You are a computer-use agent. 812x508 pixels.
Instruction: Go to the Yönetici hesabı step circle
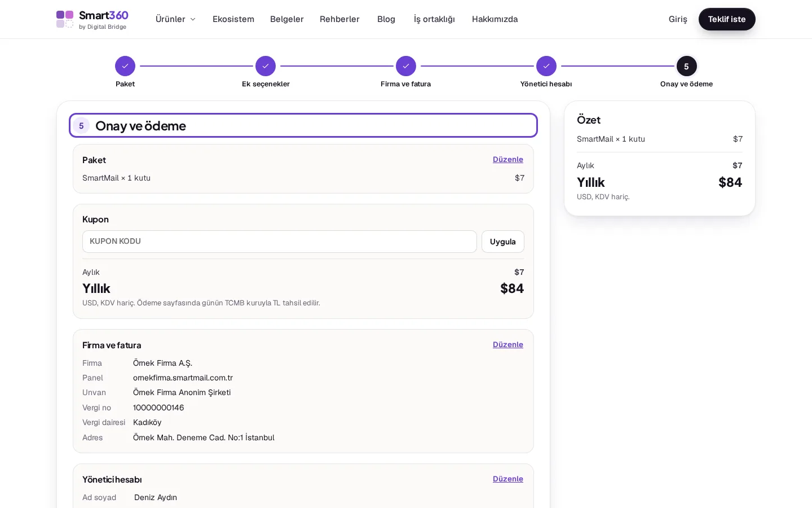pos(546,66)
